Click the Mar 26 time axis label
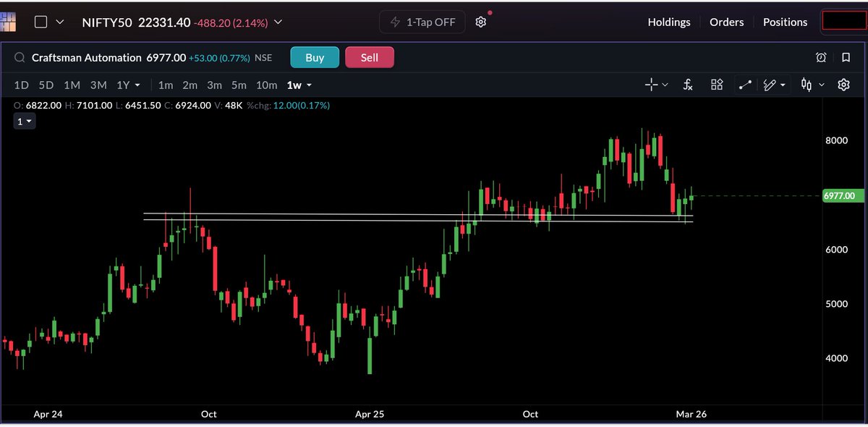The image size is (868, 427). 691,414
